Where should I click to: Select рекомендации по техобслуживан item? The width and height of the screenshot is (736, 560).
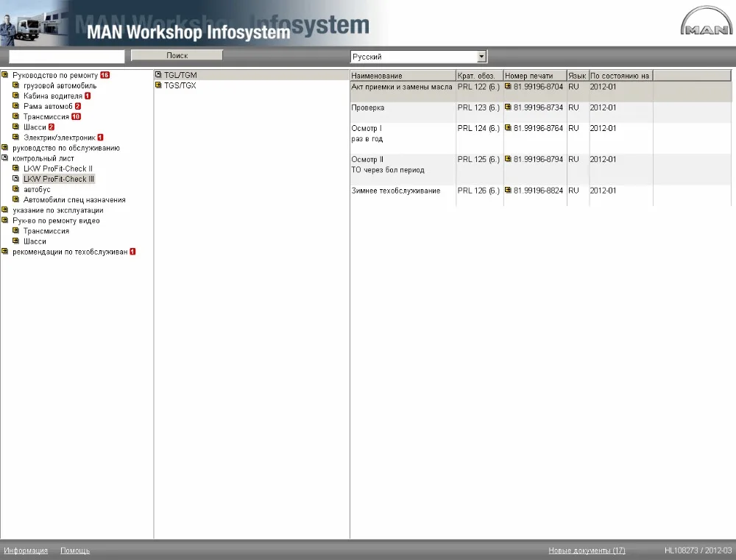coord(71,252)
